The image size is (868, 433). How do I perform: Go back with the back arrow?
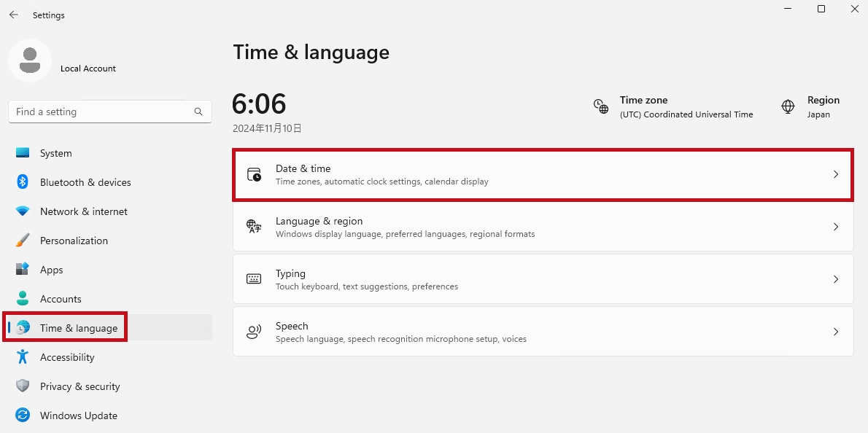coord(14,15)
